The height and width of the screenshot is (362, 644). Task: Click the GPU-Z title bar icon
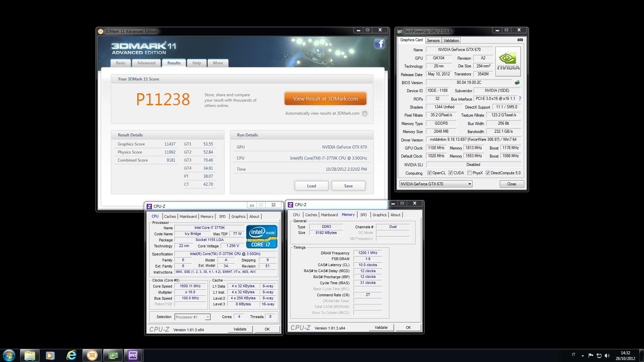tap(399, 32)
